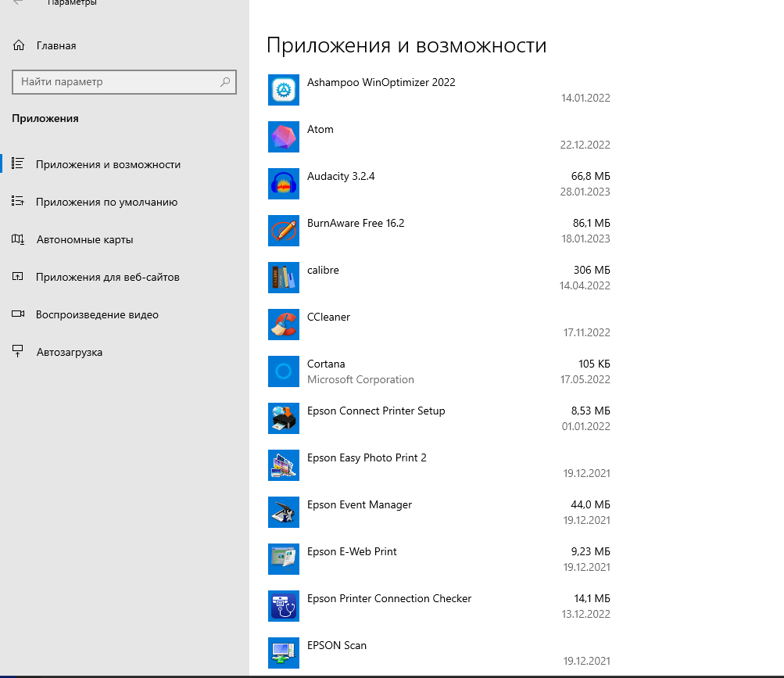Viewport: 784px width, 678px height.
Task: Select the Epson Easy Photo Print 2 name
Action: tap(367, 457)
